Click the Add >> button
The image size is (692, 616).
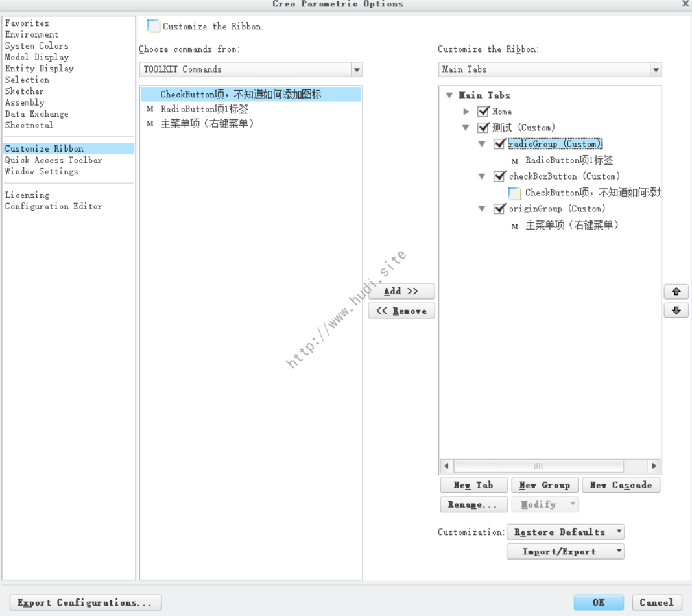[401, 291]
